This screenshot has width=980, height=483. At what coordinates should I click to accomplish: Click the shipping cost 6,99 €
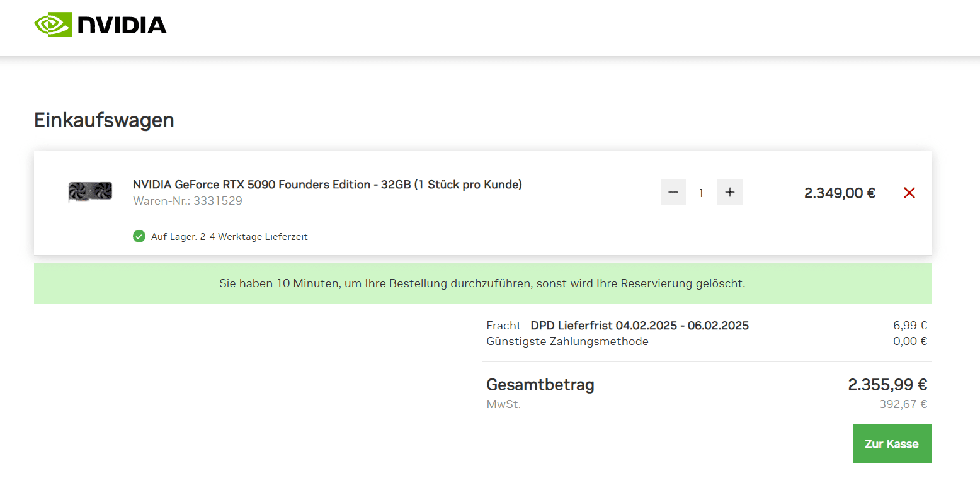tap(909, 326)
